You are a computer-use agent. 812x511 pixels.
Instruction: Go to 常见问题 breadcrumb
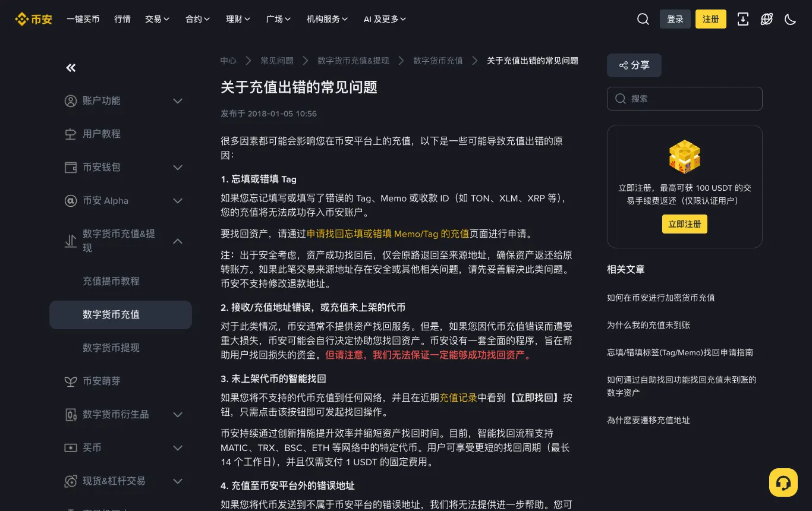277,61
